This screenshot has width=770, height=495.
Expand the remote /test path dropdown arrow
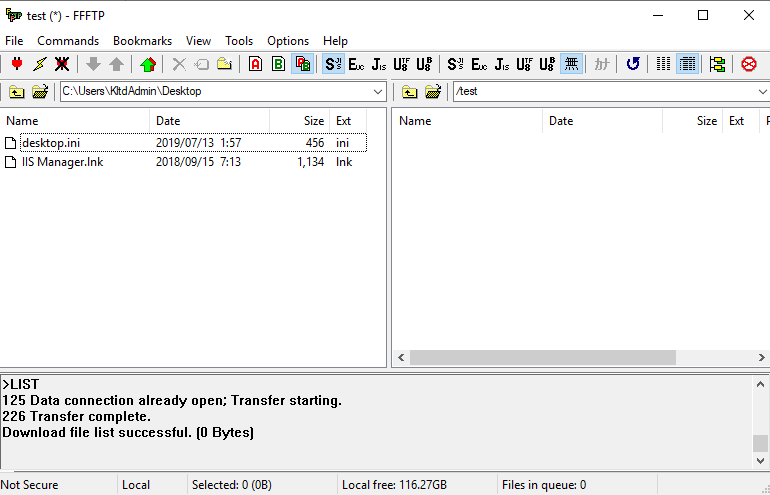pyautogui.click(x=763, y=92)
